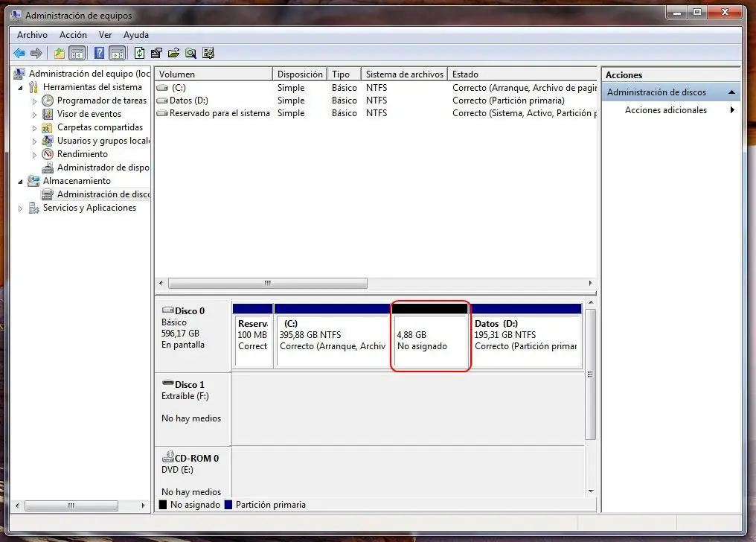Viewport: 756px width, 542px height.
Task: Click the volume list horizontal scrollbar
Action: click(268, 284)
